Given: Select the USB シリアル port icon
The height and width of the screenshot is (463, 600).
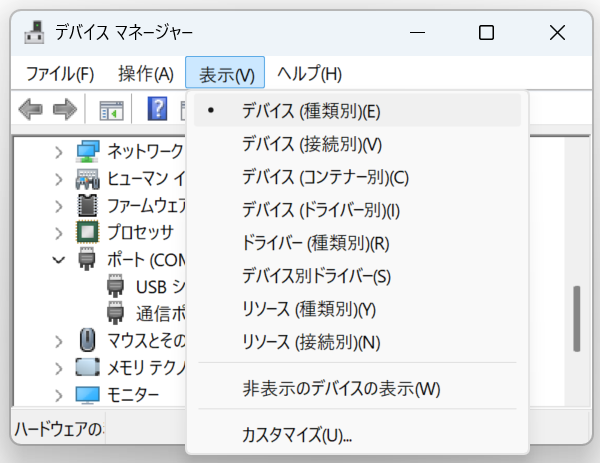Looking at the screenshot, I should [x=115, y=285].
